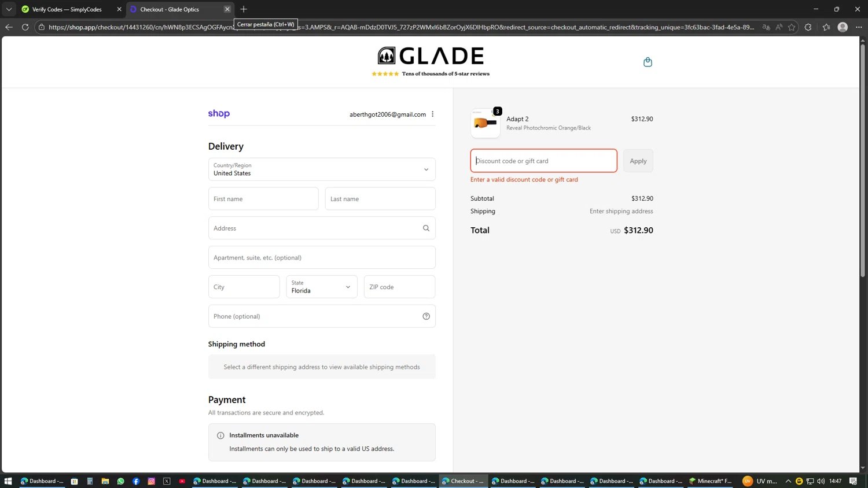868x488 pixels.
Task: Click the City field
Action: coord(244,287)
